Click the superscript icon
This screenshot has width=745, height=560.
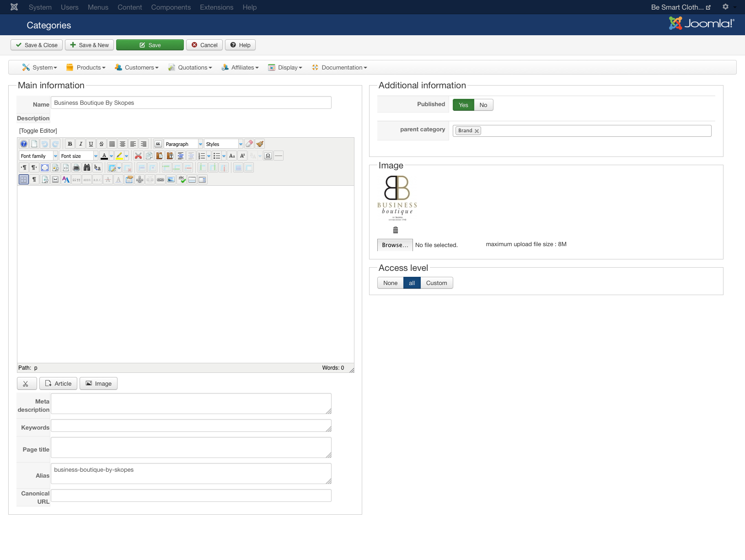pyautogui.click(x=242, y=156)
